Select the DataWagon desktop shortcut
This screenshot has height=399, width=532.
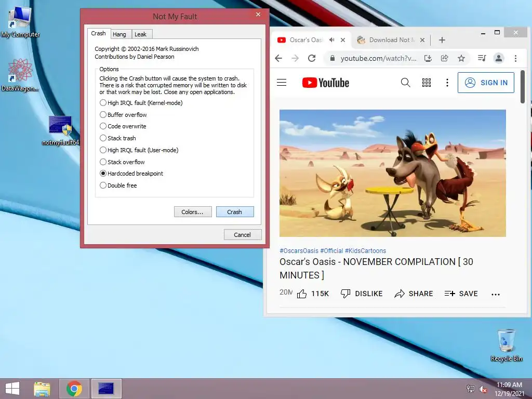coord(20,75)
